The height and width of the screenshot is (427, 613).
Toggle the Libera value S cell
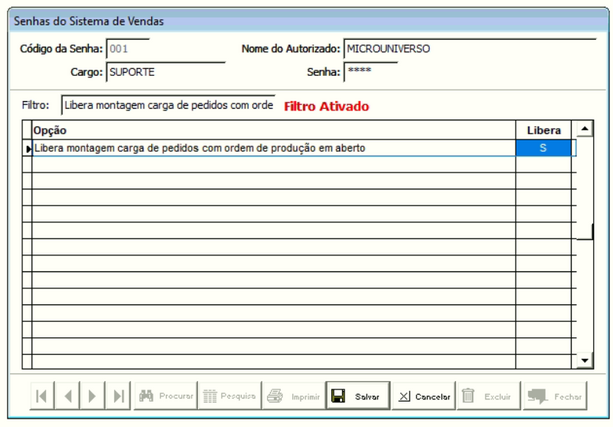click(545, 148)
